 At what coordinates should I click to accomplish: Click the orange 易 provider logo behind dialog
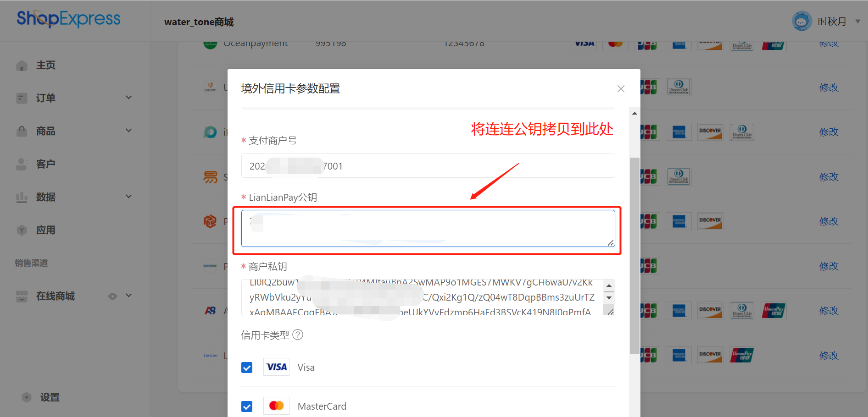(210, 177)
